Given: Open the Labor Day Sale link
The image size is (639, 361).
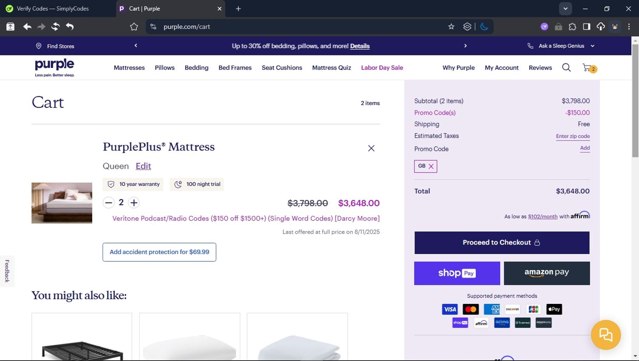Looking at the screenshot, I should point(382,68).
